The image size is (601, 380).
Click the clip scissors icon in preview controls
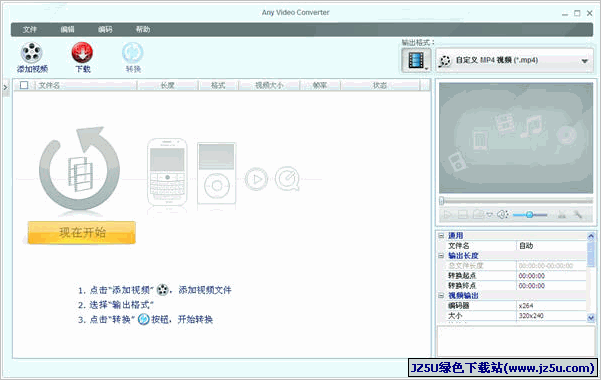pos(562,215)
